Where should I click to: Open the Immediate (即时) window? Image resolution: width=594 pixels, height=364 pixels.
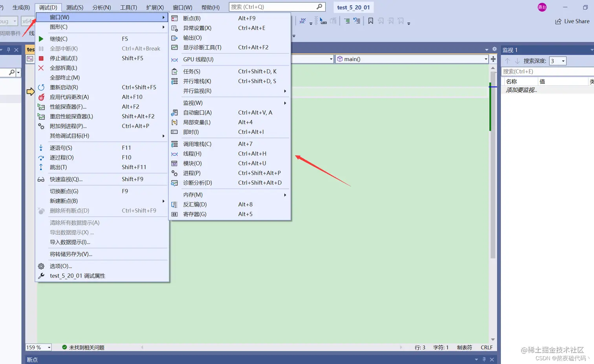(x=230, y=132)
